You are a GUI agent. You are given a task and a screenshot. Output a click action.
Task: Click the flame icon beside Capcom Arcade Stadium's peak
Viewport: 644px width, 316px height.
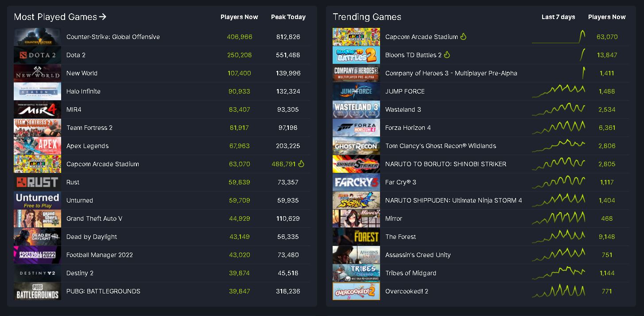tap(302, 164)
